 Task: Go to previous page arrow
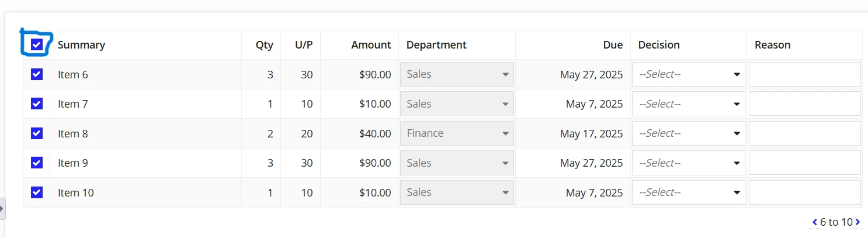click(815, 222)
